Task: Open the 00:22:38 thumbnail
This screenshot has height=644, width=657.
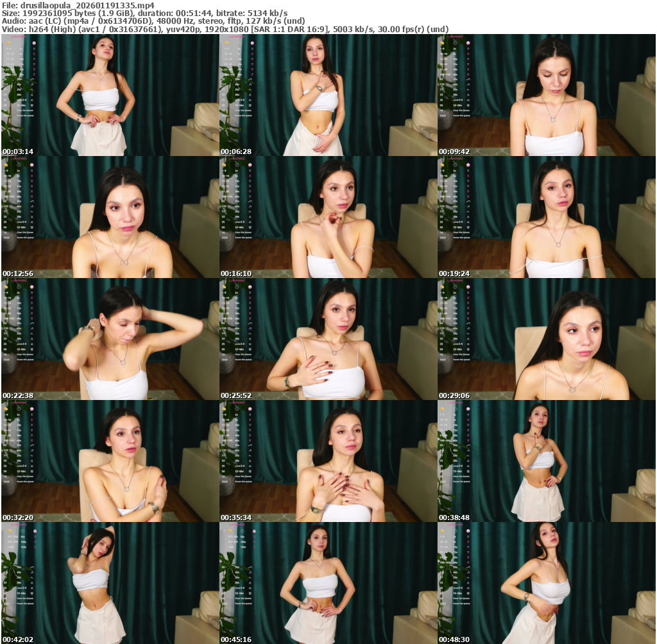Action: [110, 339]
